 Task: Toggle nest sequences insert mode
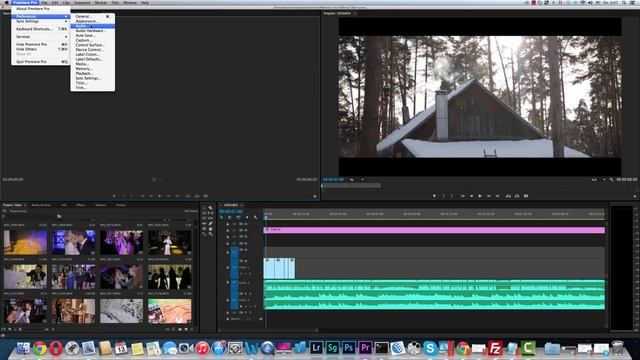[x=222, y=218]
